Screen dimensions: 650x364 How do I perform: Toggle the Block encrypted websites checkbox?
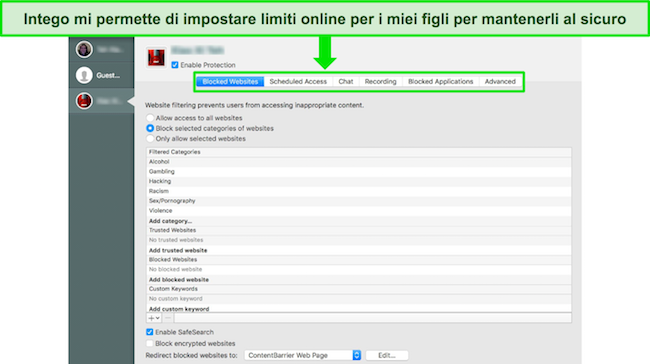click(x=150, y=344)
